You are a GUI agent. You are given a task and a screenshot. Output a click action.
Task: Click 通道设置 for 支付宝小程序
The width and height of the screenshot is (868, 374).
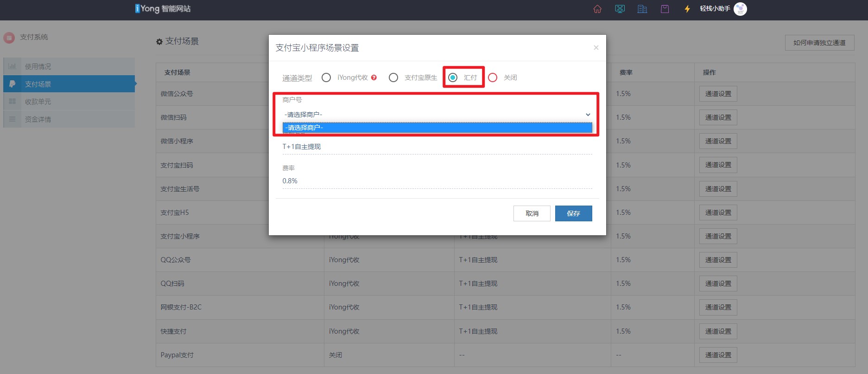coord(718,236)
